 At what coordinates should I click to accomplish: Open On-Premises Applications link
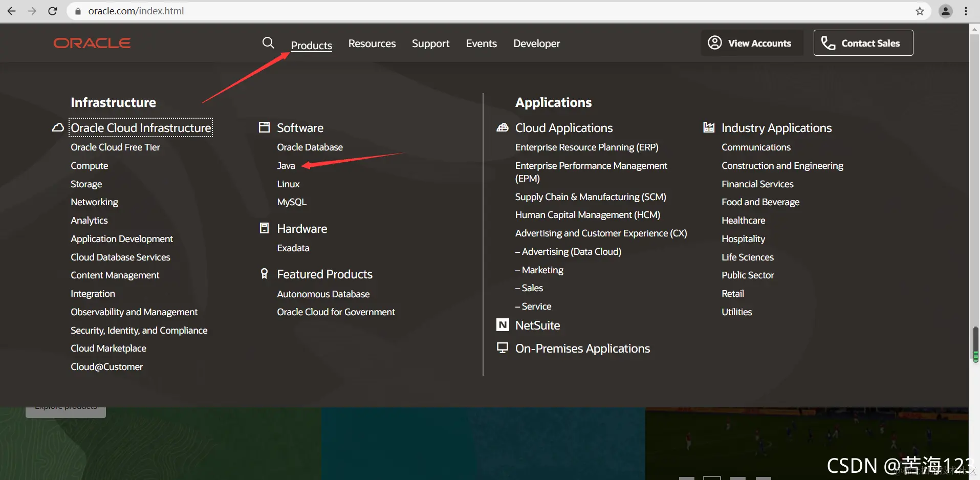pyautogui.click(x=583, y=348)
